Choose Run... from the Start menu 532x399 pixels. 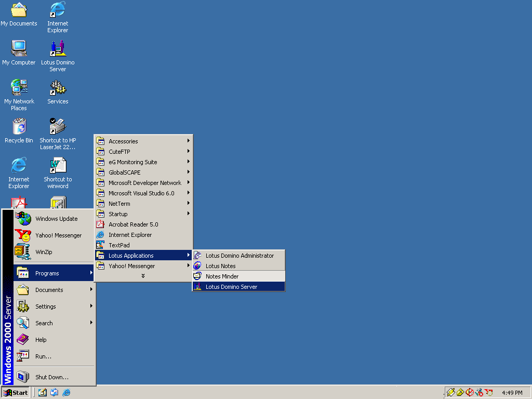coord(54,356)
